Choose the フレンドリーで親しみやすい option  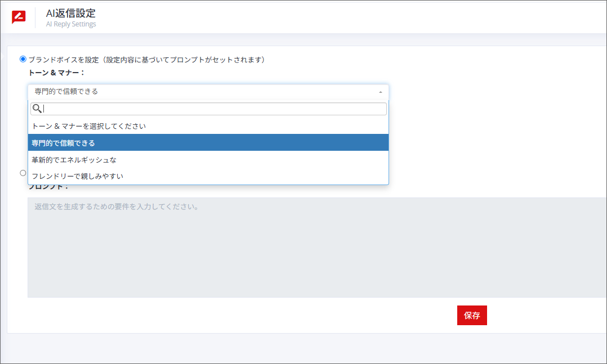coord(208,176)
